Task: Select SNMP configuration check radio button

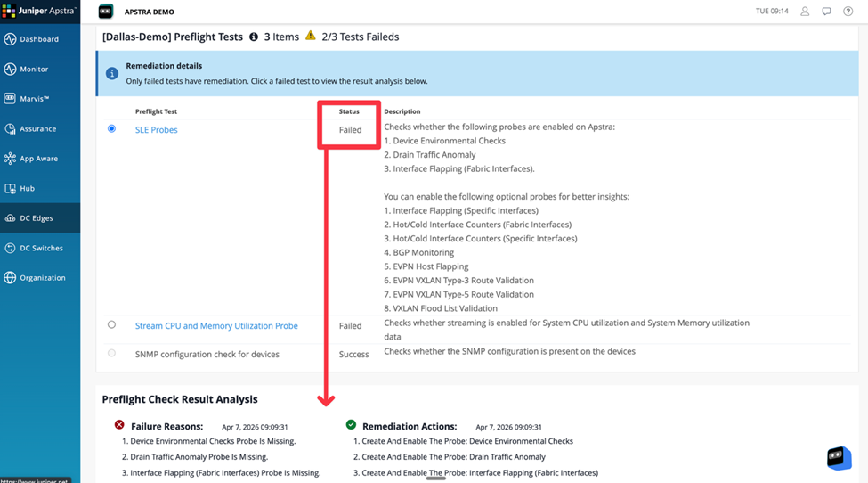Action: [x=112, y=353]
